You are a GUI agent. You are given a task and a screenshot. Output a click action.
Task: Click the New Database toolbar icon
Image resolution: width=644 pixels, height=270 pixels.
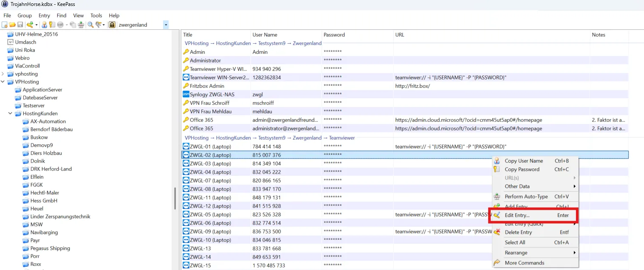coord(5,25)
